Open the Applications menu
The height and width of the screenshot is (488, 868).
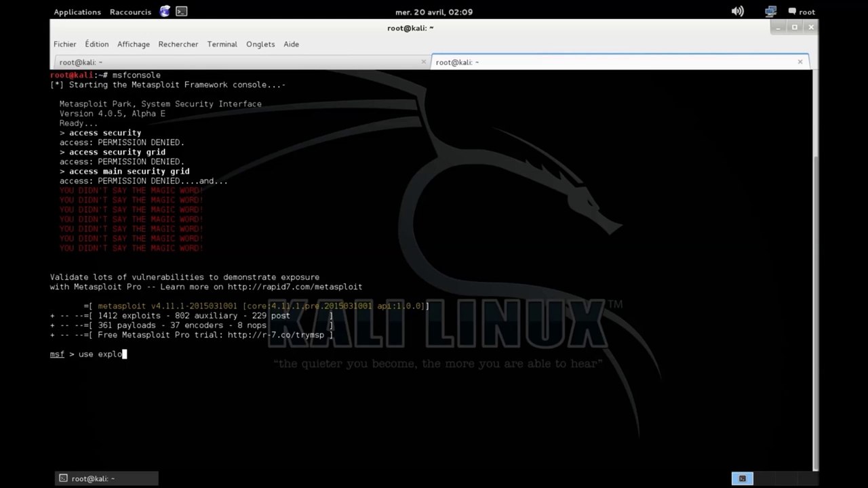tap(77, 12)
